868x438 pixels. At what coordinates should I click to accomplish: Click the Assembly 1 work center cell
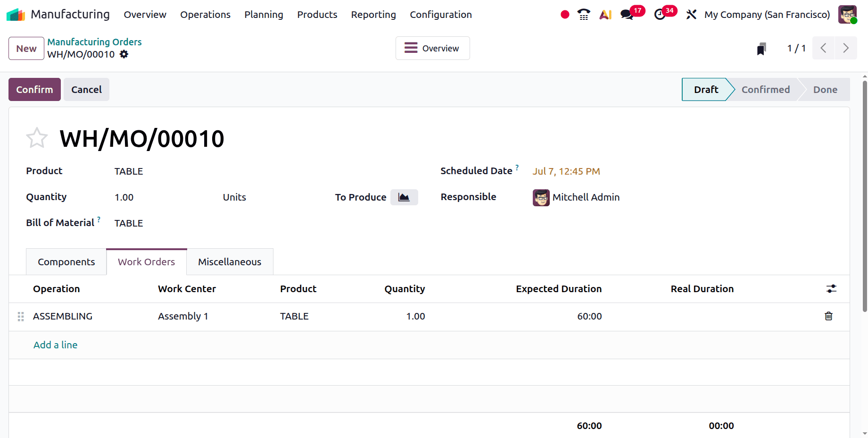coord(183,316)
